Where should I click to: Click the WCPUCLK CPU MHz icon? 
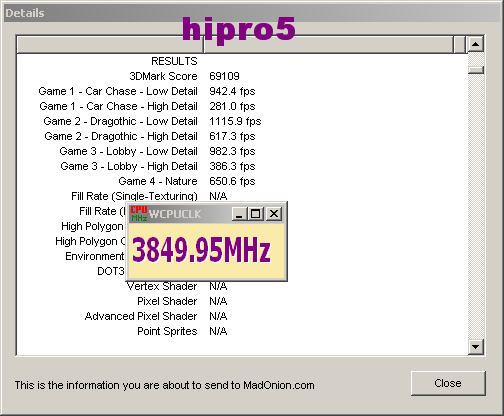click(139, 214)
